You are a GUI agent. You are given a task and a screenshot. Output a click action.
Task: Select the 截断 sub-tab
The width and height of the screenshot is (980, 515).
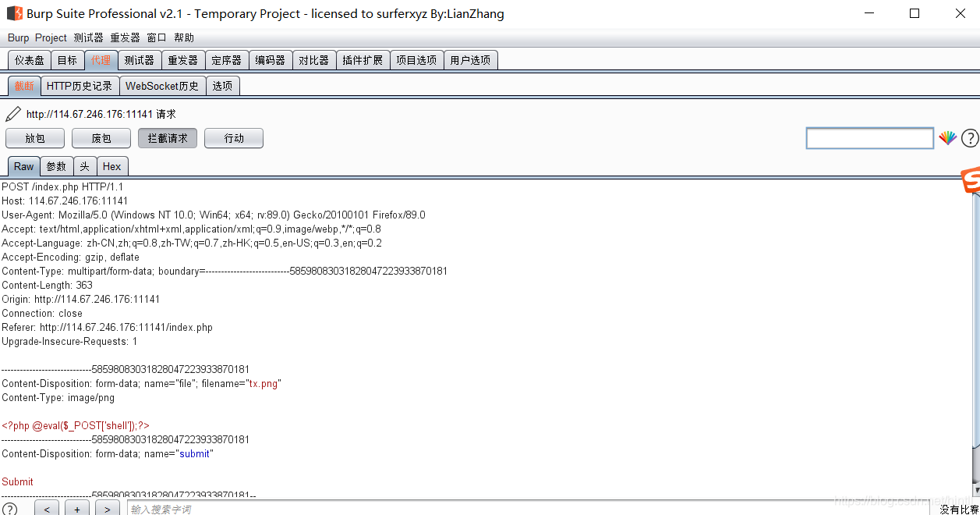24,86
